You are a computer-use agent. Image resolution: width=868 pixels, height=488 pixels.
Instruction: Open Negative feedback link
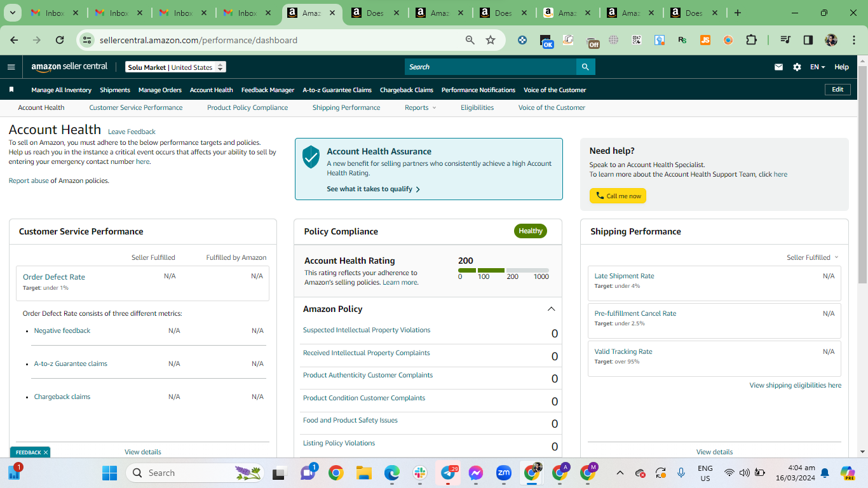point(62,330)
